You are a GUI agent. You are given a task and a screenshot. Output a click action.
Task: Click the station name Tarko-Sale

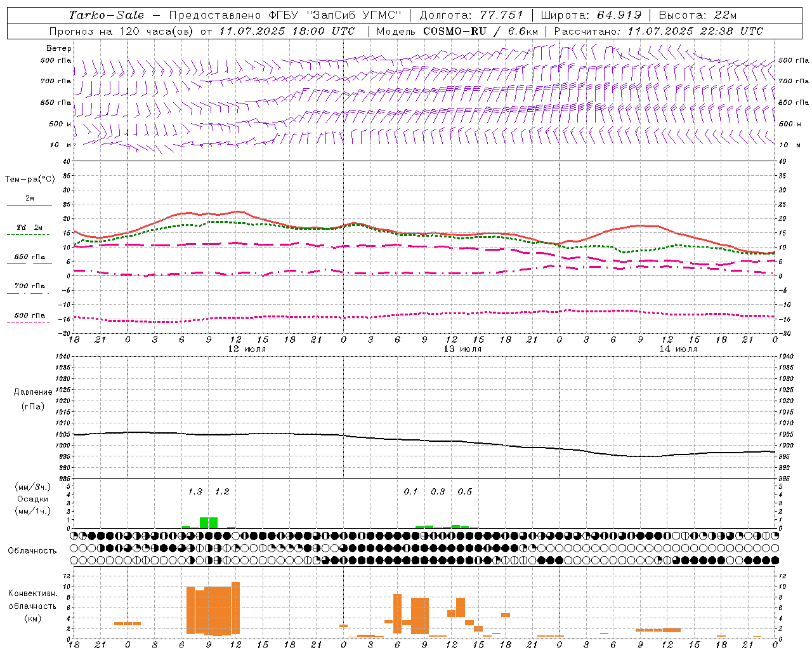coord(107,15)
